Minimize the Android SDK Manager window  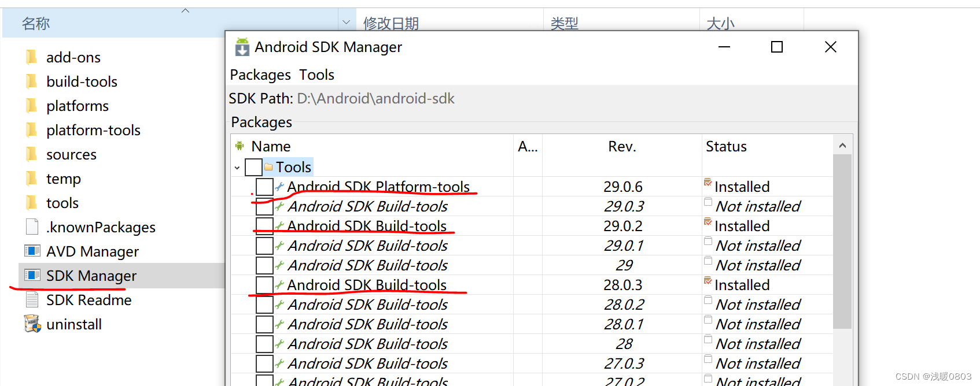pos(724,47)
